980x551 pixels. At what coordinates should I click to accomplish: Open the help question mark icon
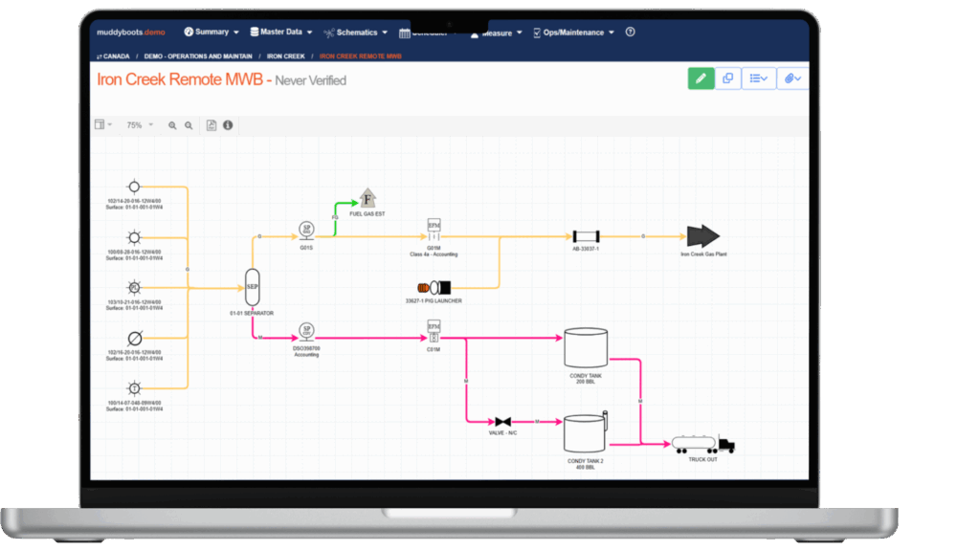click(630, 32)
